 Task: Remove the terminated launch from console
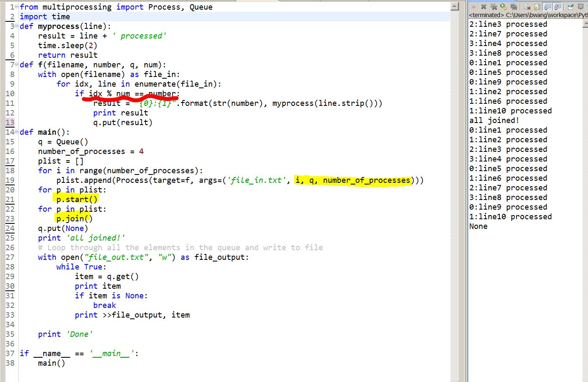click(484, 7)
